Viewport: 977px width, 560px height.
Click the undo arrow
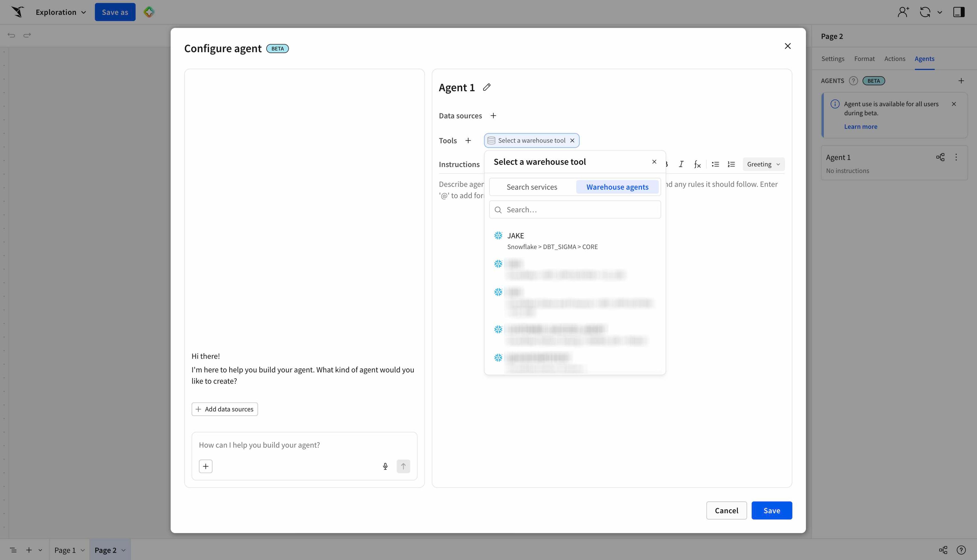11,35
